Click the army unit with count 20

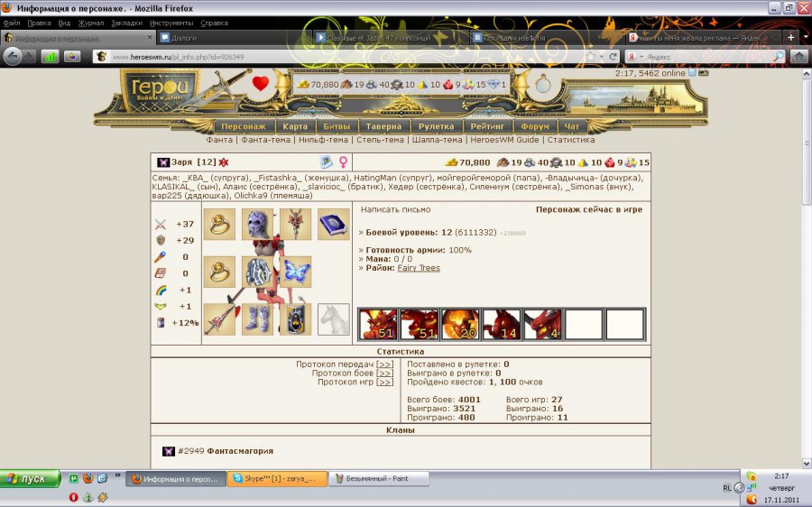(459, 324)
